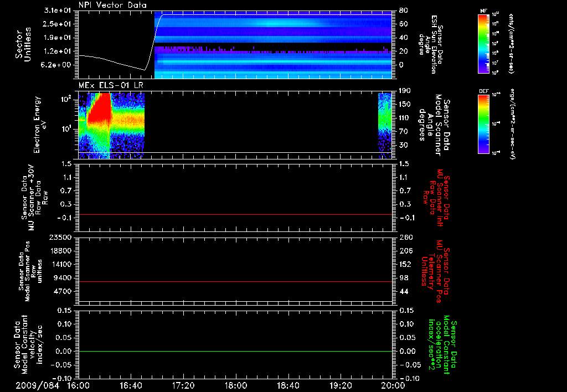Click the DEF color scale bar
Screen dimensions: 567x392
483,123
